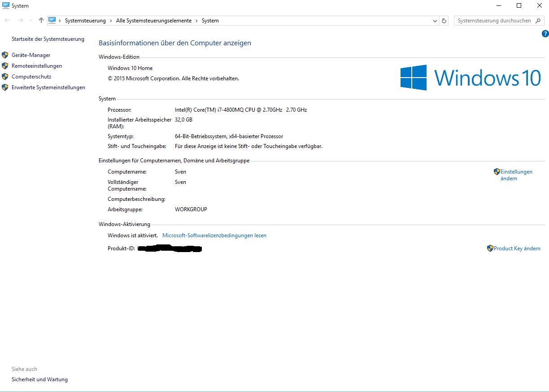Open Erweiterte Systemeinstellungen link
Viewport: 549px width, 392px height.
48,87
